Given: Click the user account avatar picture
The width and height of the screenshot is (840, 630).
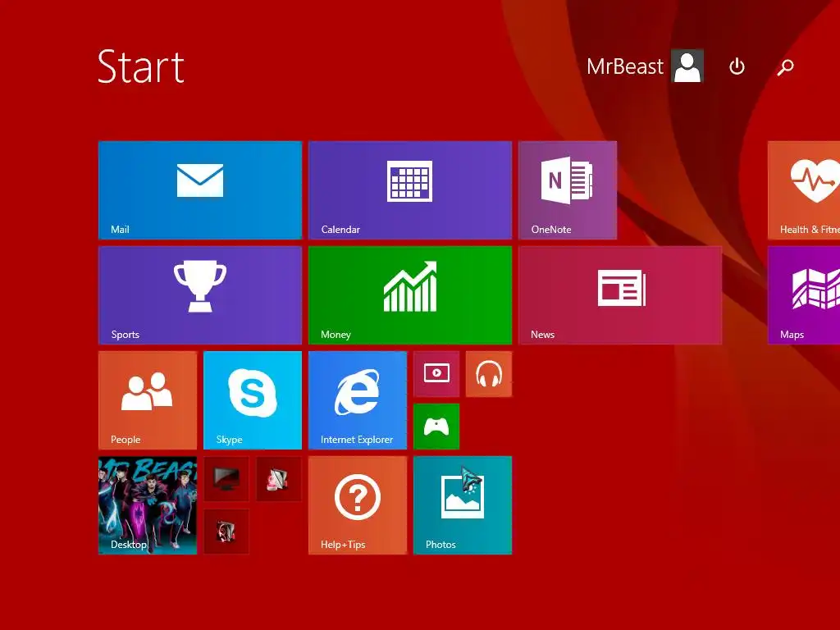Looking at the screenshot, I should (687, 66).
